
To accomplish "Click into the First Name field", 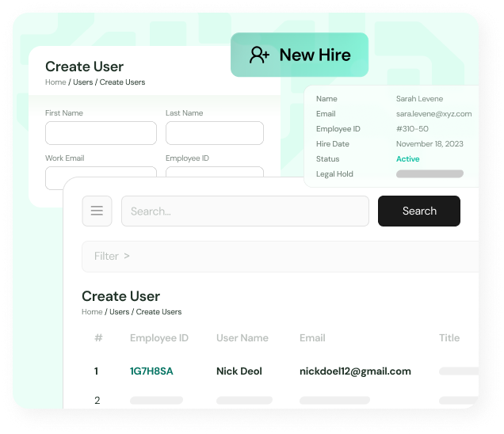I will coord(101,133).
